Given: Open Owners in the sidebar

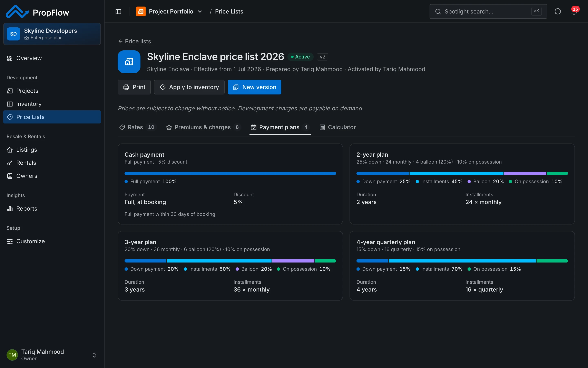Looking at the screenshot, I should 52,176.
